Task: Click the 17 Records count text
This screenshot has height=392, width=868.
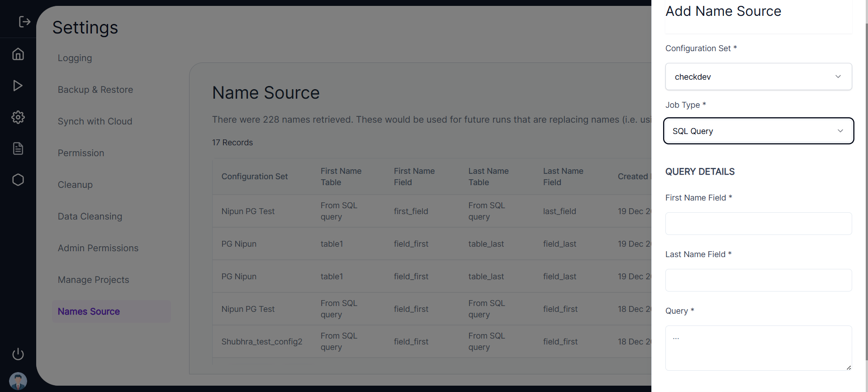Action: (x=232, y=143)
